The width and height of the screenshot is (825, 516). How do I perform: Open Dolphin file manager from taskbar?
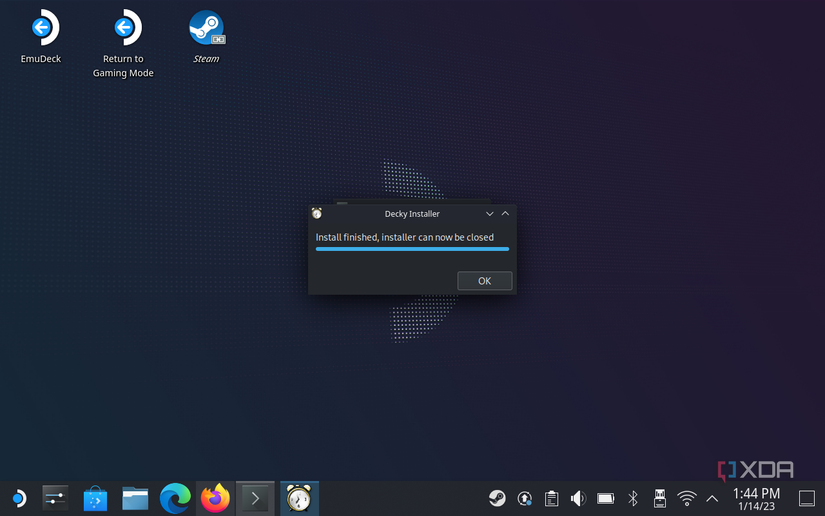[x=135, y=498]
